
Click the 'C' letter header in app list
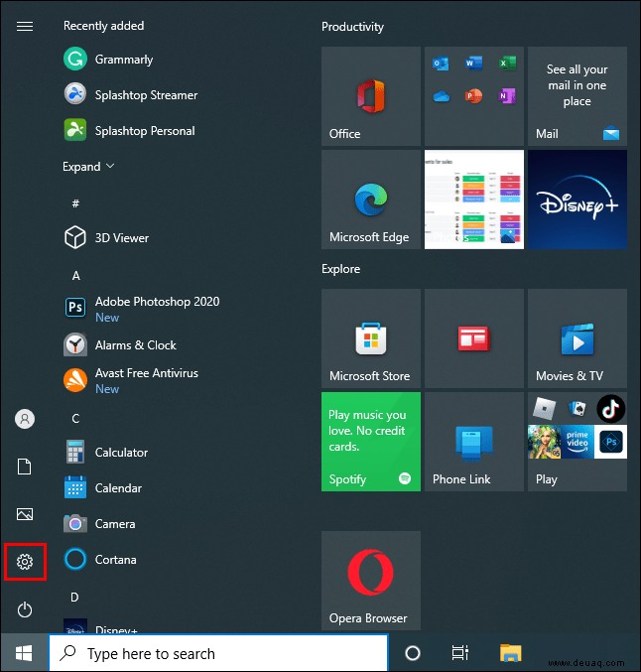[x=75, y=418]
